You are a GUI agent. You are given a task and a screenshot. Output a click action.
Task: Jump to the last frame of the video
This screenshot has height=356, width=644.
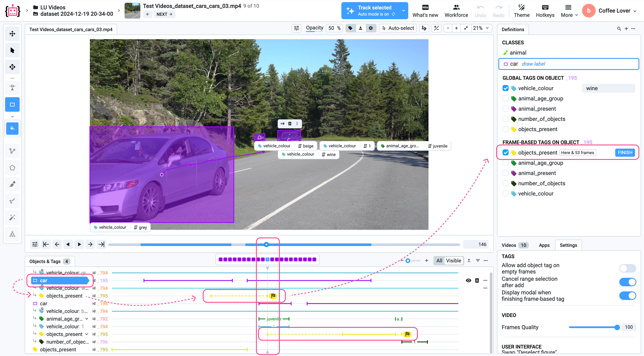101,244
